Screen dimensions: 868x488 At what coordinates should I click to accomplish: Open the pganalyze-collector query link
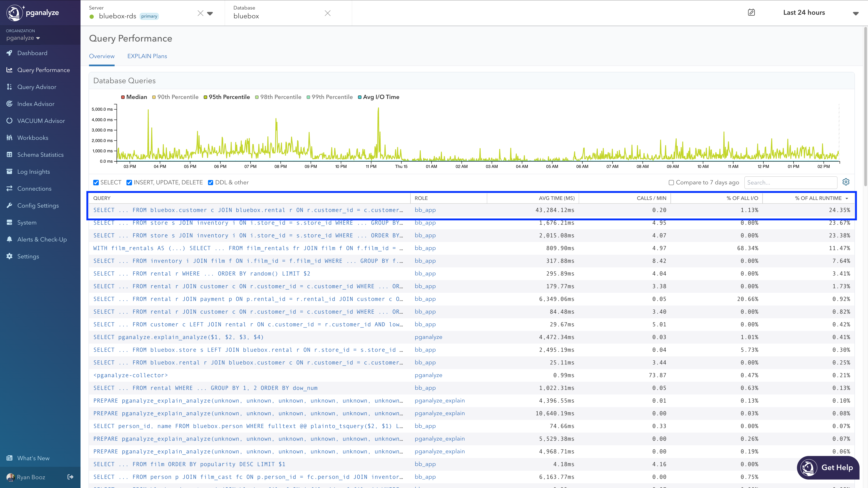point(130,375)
